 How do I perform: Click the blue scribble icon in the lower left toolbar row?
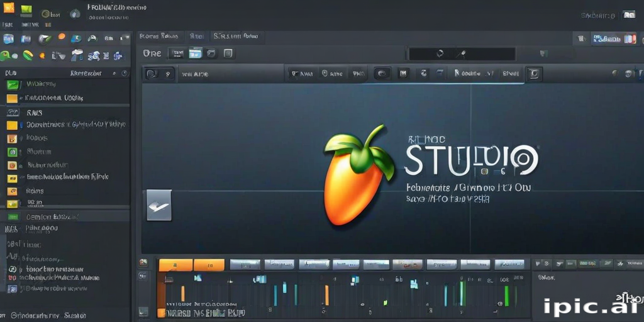(x=94, y=55)
